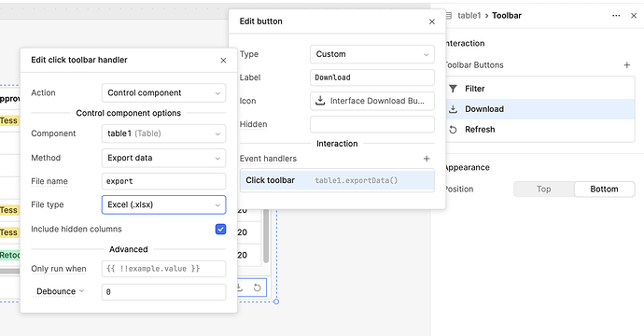Click the table1.exportData() text in the handler
This screenshot has height=336, width=644.
tap(357, 180)
